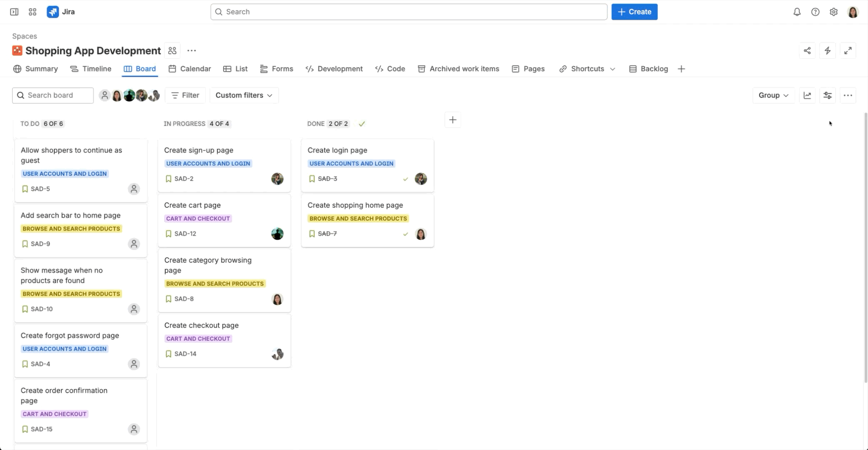Click the Jira logo
Viewport: 868px width, 450px height.
61,12
